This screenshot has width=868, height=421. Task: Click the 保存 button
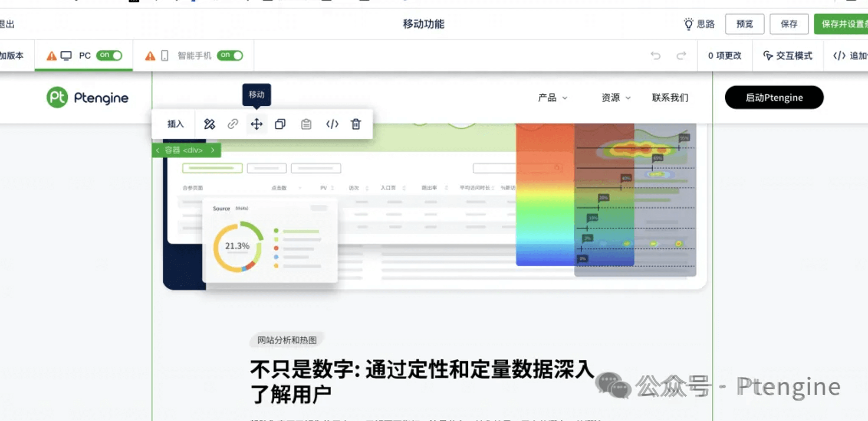pos(789,24)
